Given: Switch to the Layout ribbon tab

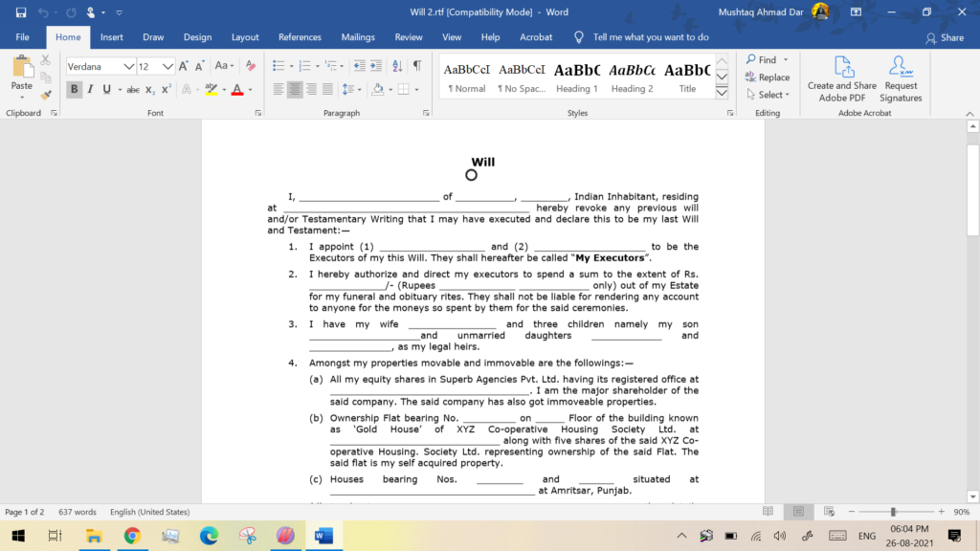Looking at the screenshot, I should click(245, 37).
